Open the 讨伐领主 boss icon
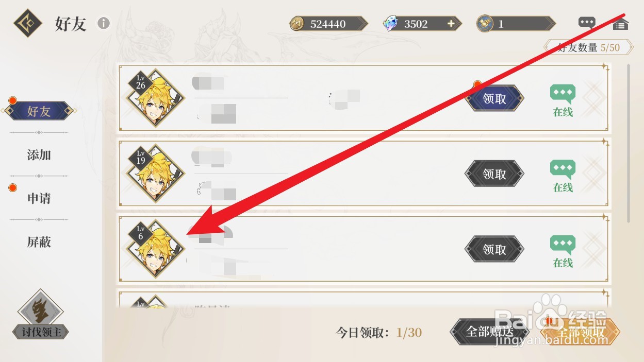644x362 pixels. click(x=41, y=315)
